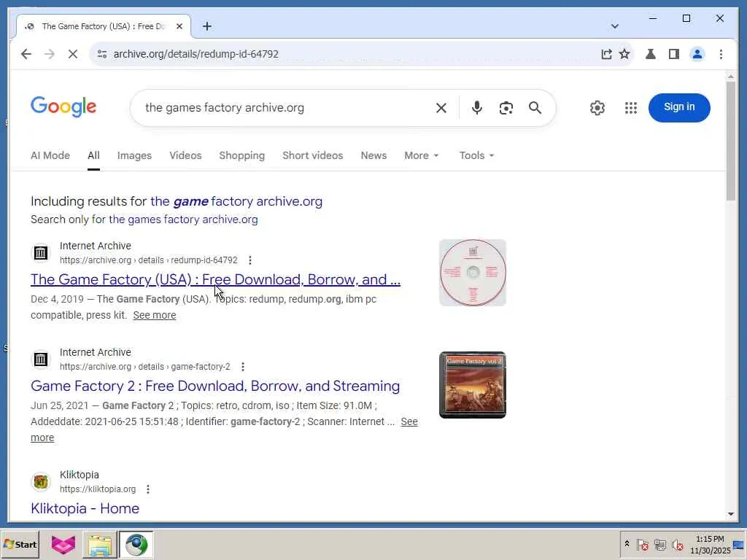Screen dimensions: 747x560
Task: Click the Kliktopia site favicon
Action: pyautogui.click(x=41, y=482)
